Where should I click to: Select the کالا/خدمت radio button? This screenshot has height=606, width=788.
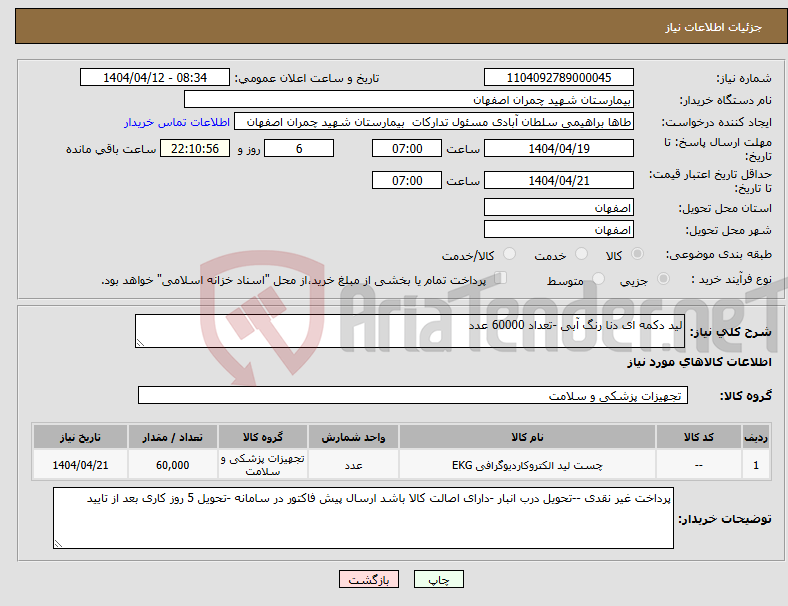(509, 254)
